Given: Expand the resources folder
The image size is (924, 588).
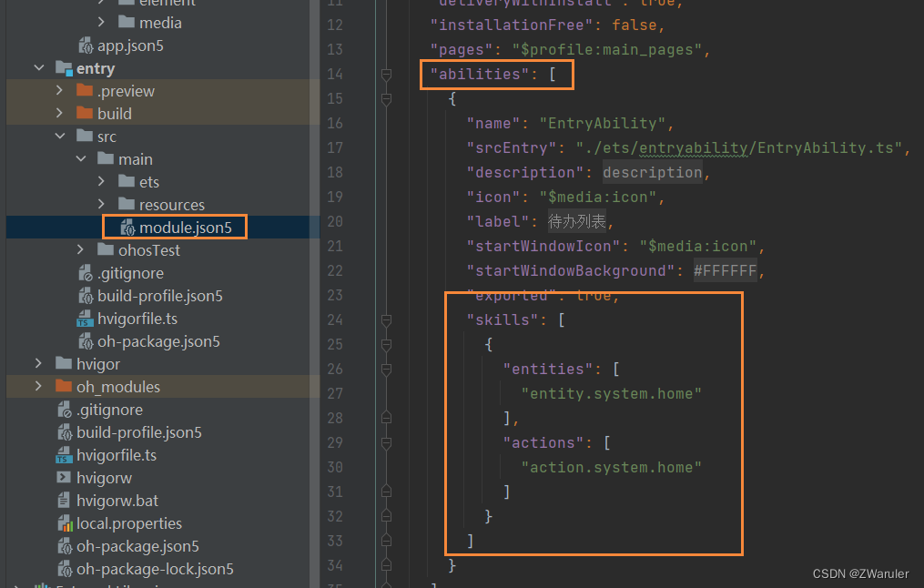Looking at the screenshot, I should [101, 205].
